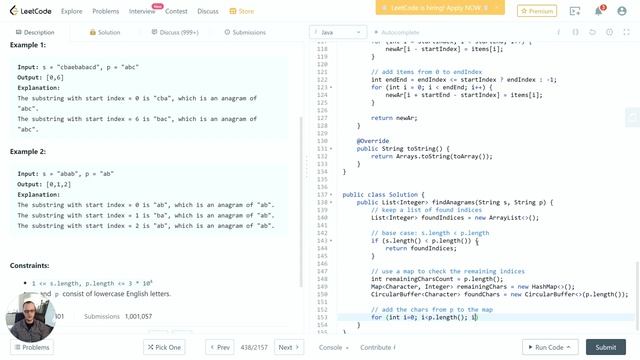Screen dimensions: 640x360
Task: Click the Contribute link
Action: coord(378,347)
